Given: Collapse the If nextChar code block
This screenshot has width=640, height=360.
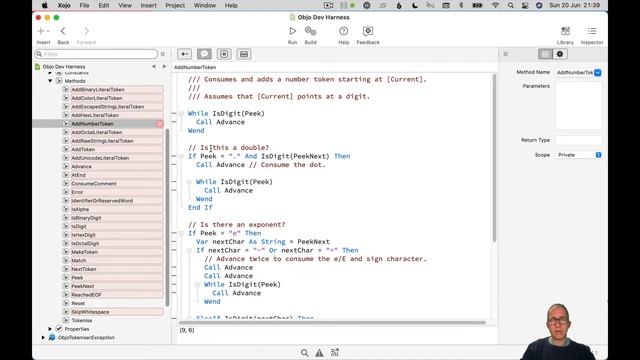Looking at the screenshot, I should [189, 250].
